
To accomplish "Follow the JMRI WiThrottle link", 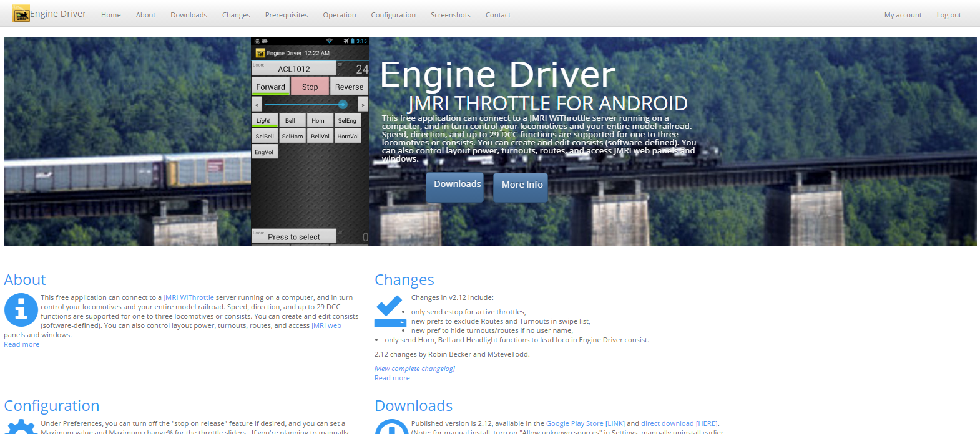I will (x=189, y=297).
